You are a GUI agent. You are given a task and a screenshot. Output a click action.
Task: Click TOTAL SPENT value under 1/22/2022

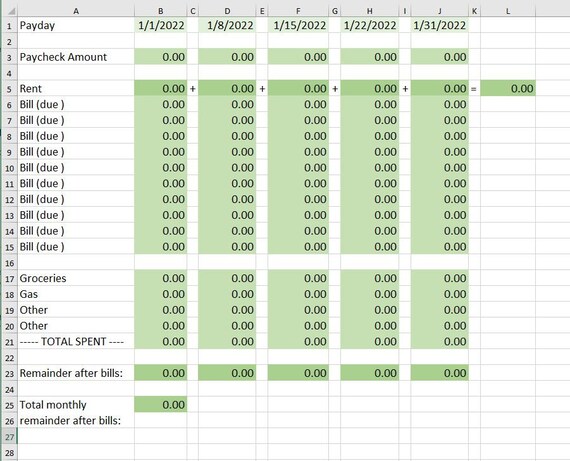pos(370,341)
